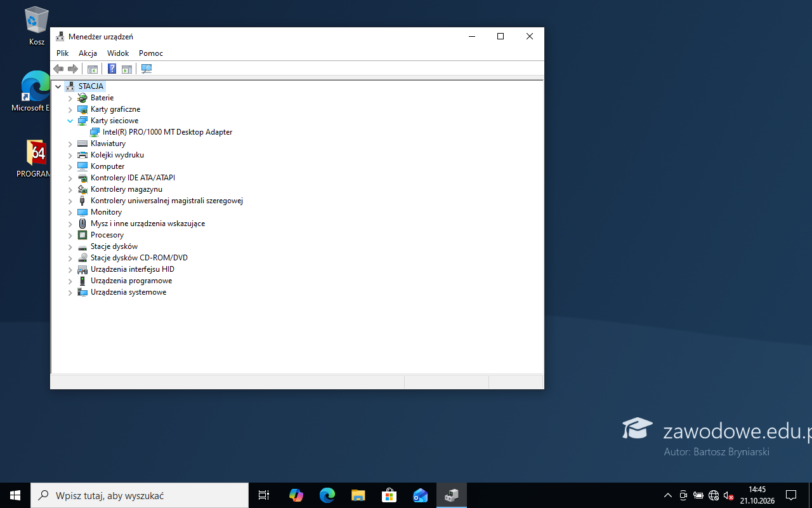The width and height of the screenshot is (812, 508).
Task: Select the Mysz i inne urządzenia wskazujące icon
Action: tap(82, 224)
